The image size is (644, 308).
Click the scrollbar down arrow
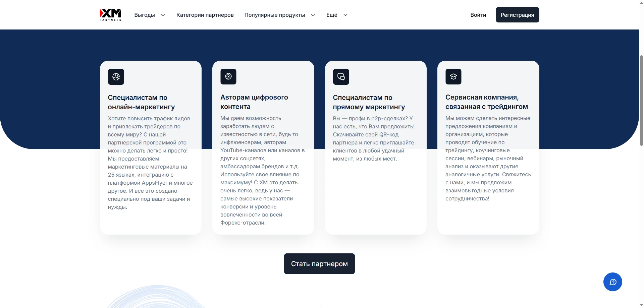point(641,305)
